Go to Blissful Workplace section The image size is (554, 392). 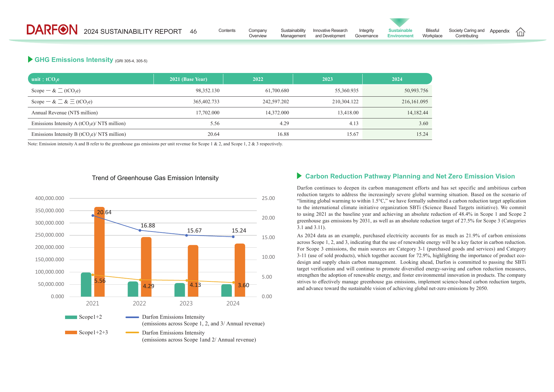[432, 33]
